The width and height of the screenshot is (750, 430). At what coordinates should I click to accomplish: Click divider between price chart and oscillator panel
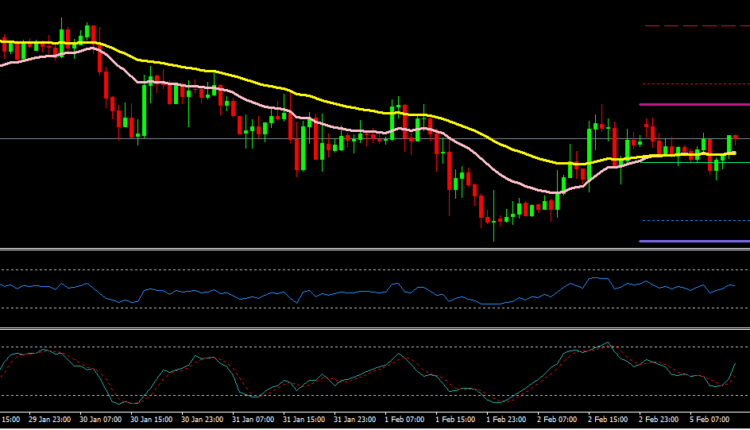click(375, 248)
